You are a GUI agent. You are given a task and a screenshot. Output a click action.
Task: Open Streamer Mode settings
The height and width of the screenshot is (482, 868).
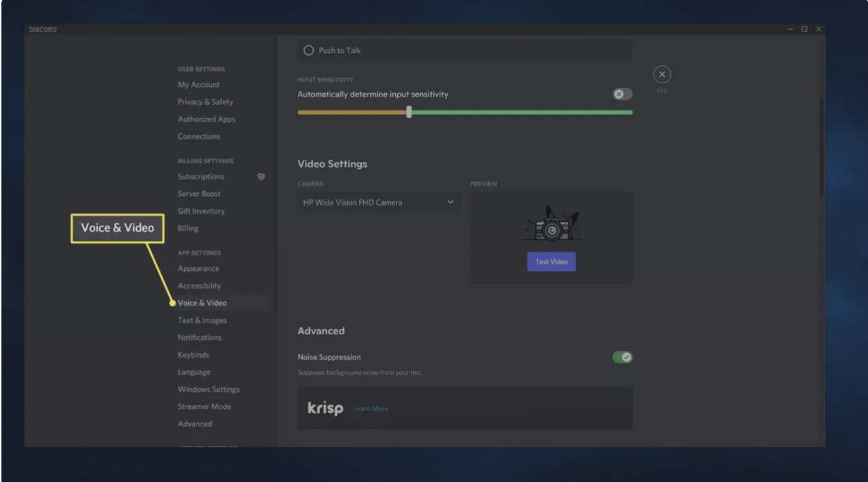[x=204, y=407]
